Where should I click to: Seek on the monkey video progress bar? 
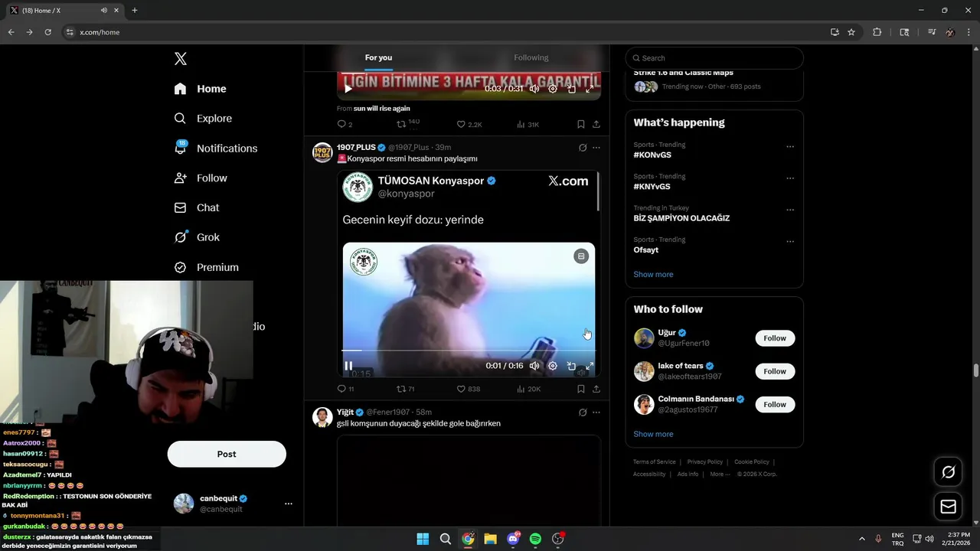tap(469, 350)
